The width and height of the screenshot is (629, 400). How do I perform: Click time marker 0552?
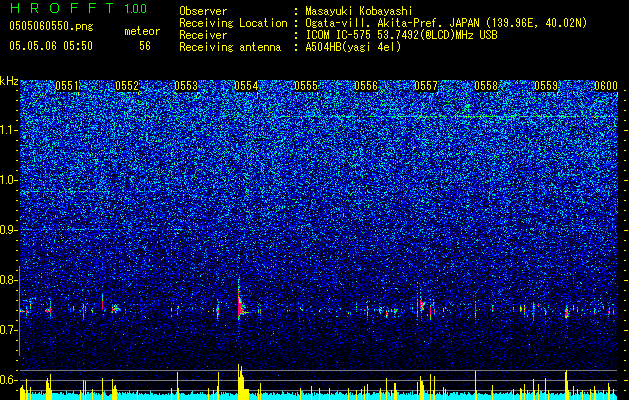click(127, 86)
